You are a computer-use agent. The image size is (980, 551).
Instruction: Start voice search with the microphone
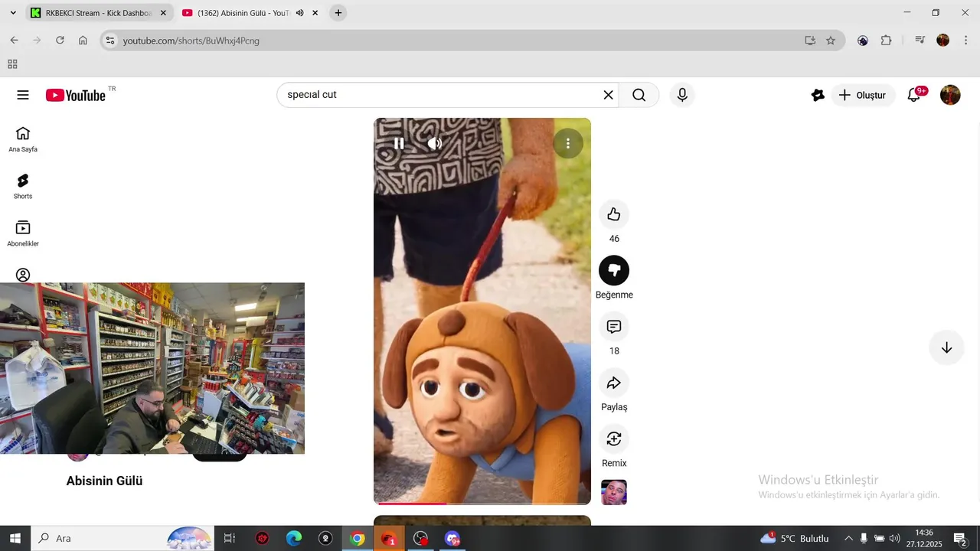682,95
